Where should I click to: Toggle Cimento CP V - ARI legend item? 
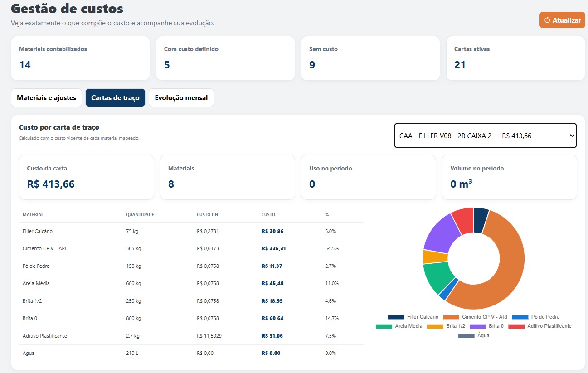475,317
